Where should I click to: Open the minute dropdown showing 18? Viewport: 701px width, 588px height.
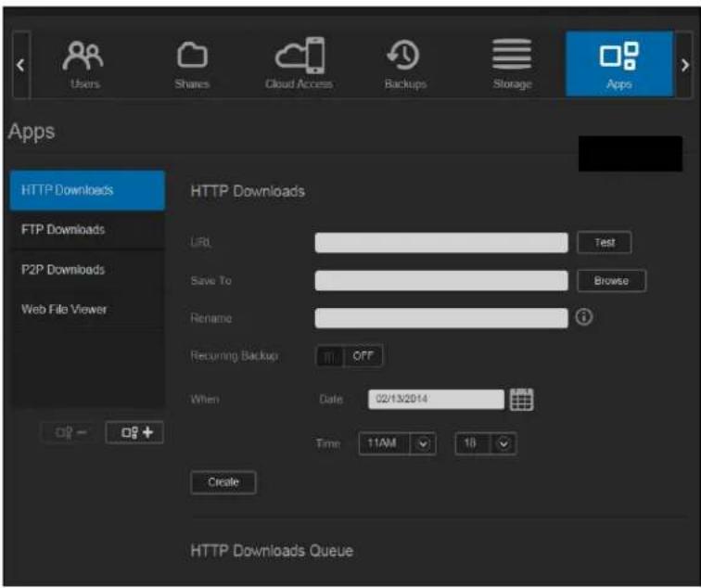coord(486,443)
